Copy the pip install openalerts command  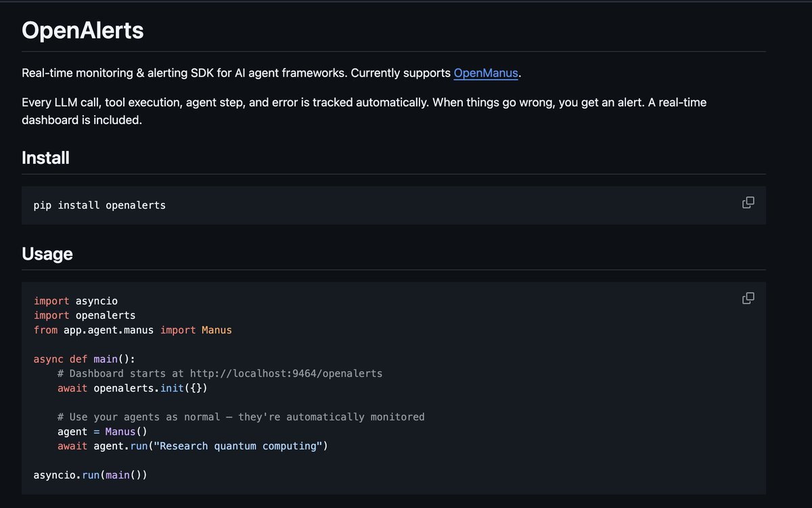coord(748,203)
